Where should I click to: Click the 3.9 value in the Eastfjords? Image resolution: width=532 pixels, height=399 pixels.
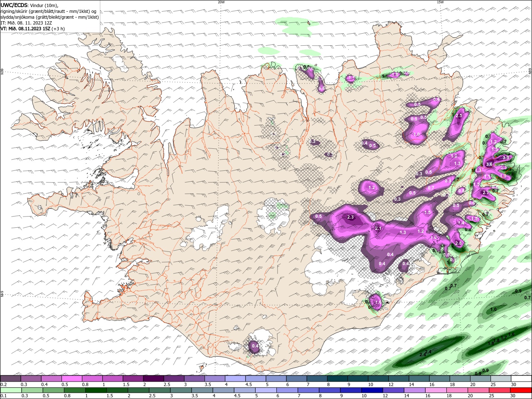pyautogui.click(x=506, y=158)
